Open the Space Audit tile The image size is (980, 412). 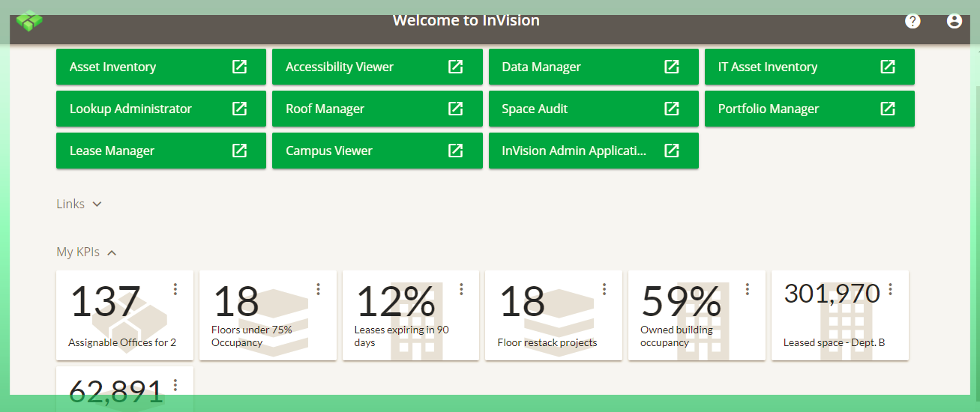pos(594,109)
